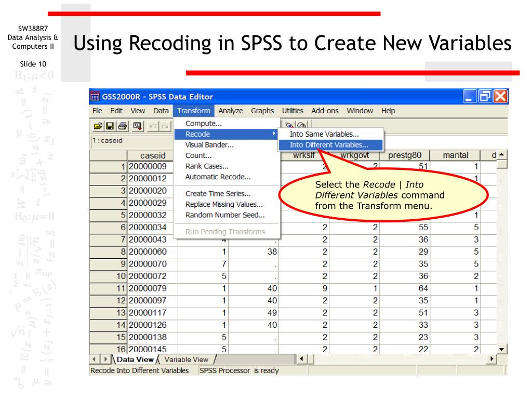The height and width of the screenshot is (399, 532).
Task: Open the Analyze menu
Action: (x=230, y=111)
